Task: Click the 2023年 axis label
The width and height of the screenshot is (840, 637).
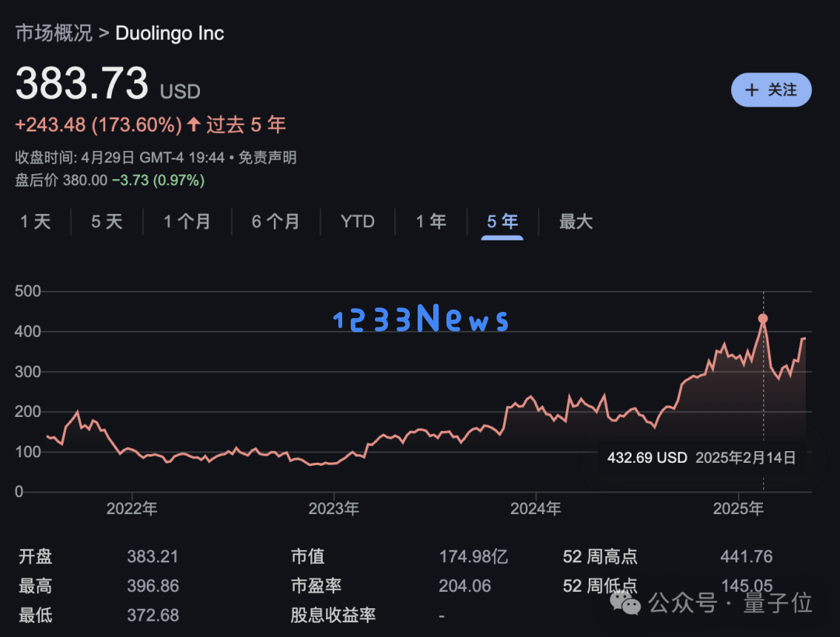Action: tap(334, 509)
